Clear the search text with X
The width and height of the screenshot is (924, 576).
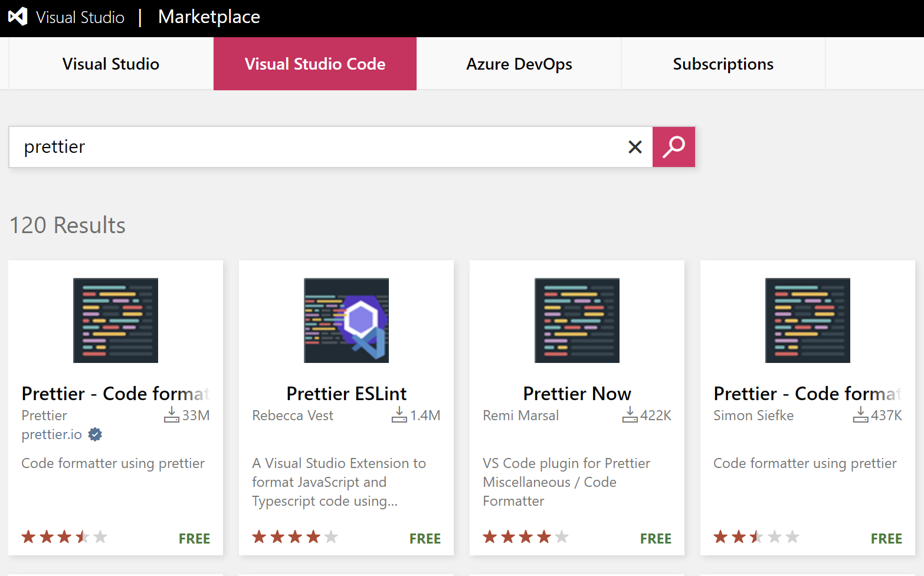click(635, 147)
